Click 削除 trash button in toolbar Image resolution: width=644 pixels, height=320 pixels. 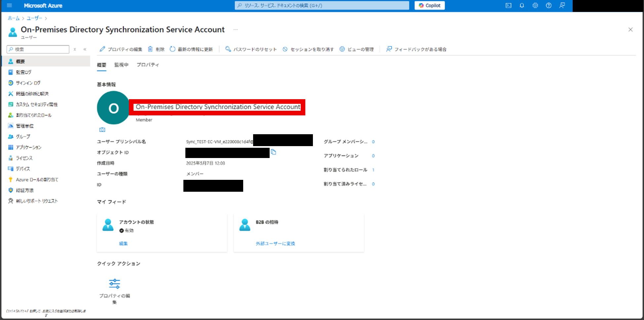[156, 49]
